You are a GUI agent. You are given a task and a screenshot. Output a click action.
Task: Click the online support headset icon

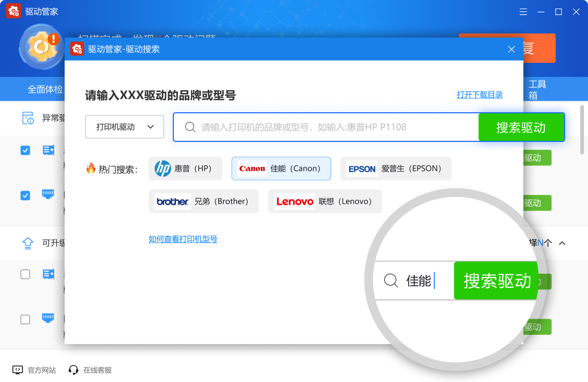[x=73, y=370]
